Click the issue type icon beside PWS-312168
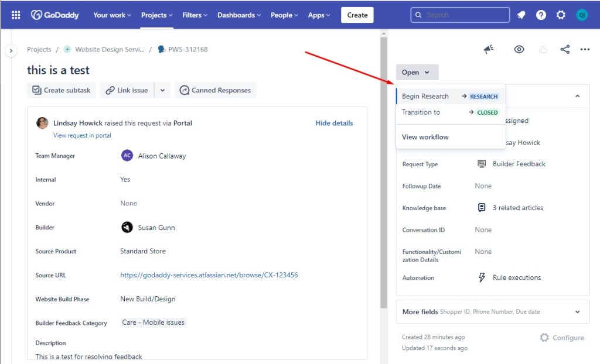Screen dimensions: 600x364 coord(162,49)
